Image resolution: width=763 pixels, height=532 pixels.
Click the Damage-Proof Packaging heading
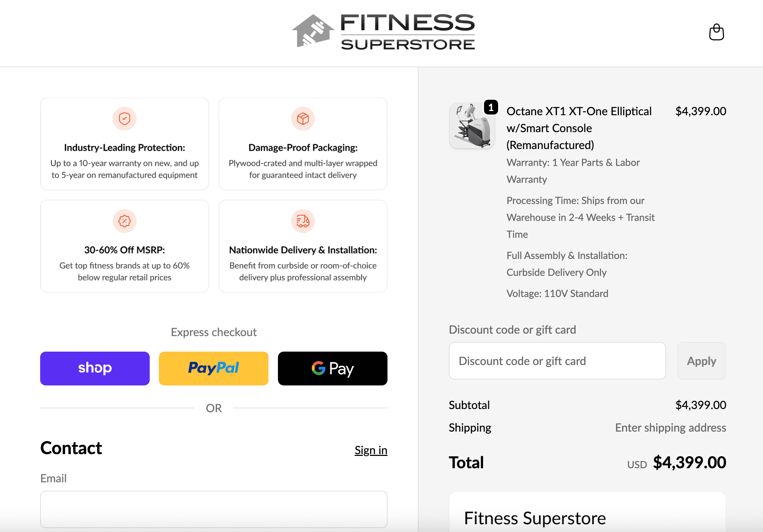click(x=303, y=148)
